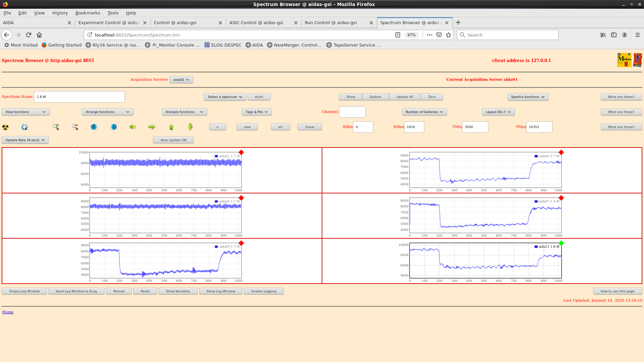Toggle the linear scale button
This screenshot has width=644, height=362.
(310, 127)
